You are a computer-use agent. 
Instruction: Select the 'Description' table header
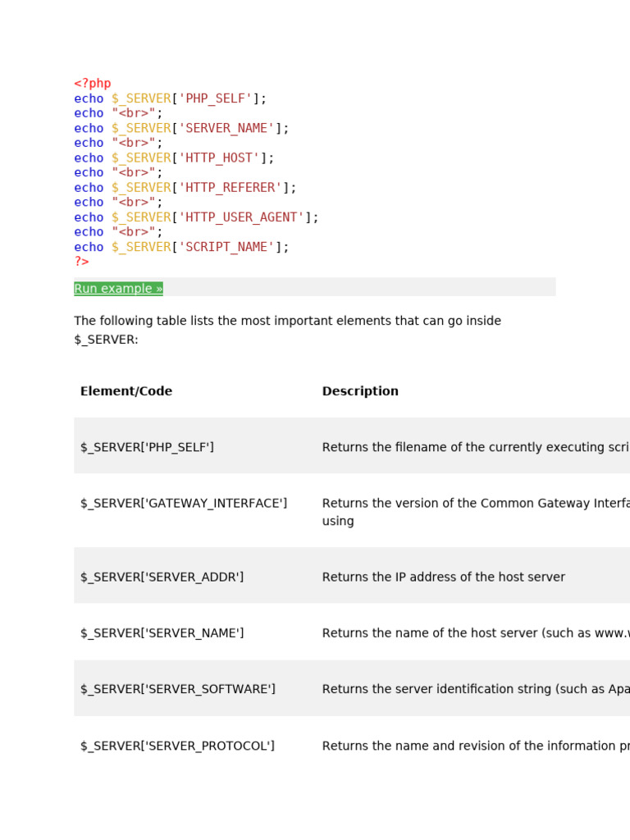(x=360, y=391)
